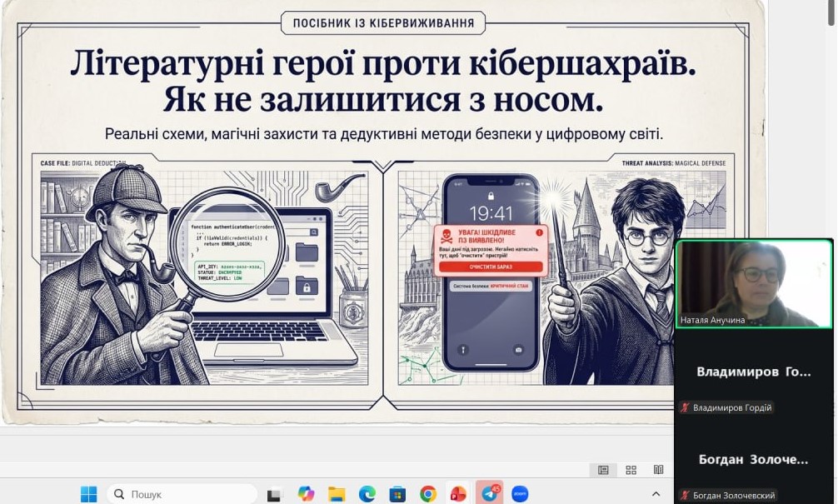Switch to the Zoom taskbar icon
The height and width of the screenshot is (504, 838).
point(520,494)
